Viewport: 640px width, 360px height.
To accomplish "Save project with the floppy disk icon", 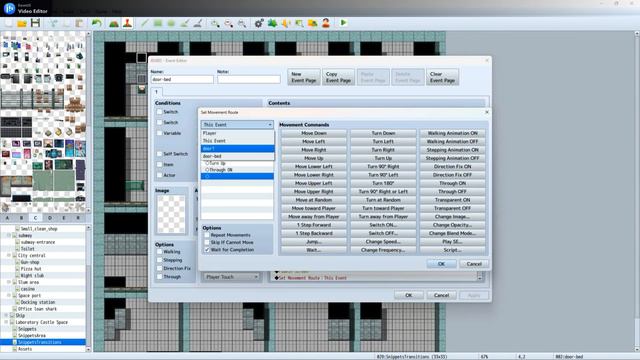I will pos(36,23).
